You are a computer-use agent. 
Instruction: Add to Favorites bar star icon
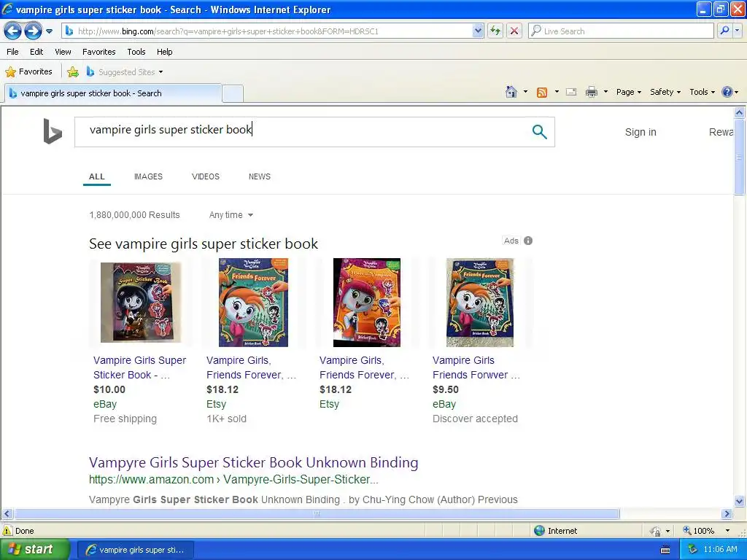(x=73, y=72)
